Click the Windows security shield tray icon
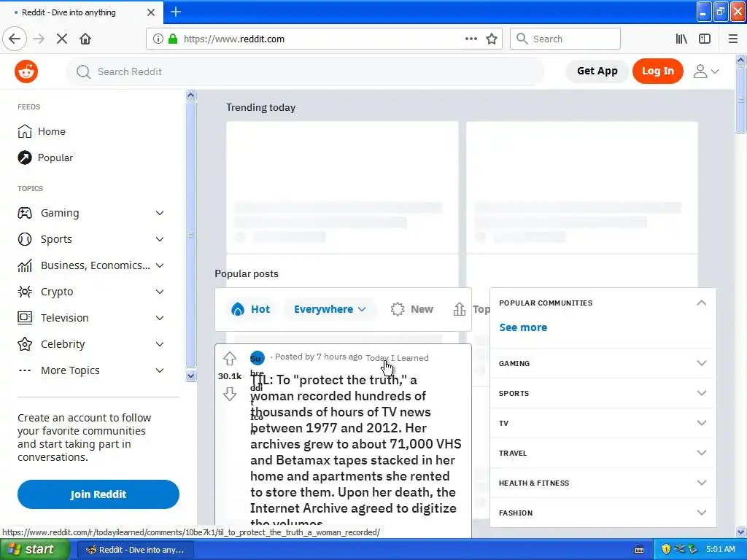747x560 pixels. [666, 549]
